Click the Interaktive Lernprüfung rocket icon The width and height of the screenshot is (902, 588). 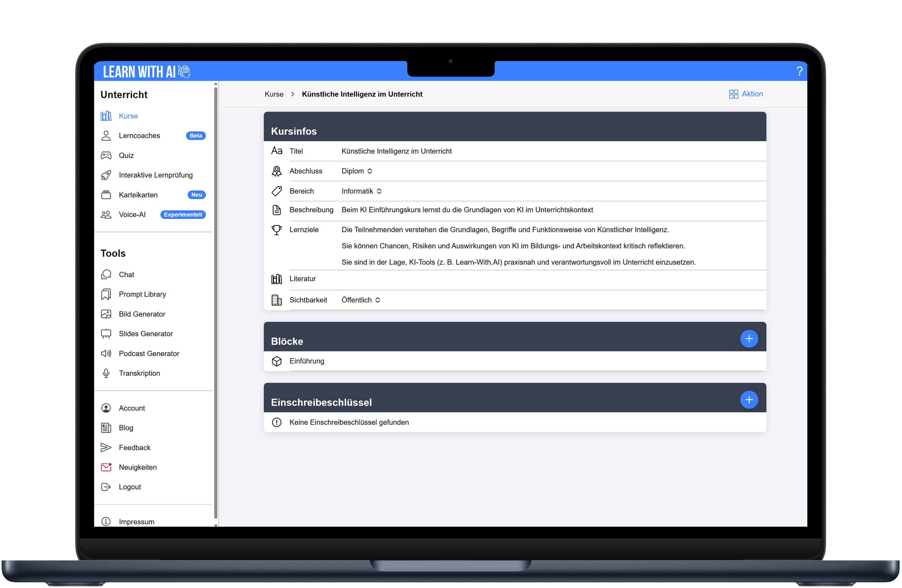(106, 175)
